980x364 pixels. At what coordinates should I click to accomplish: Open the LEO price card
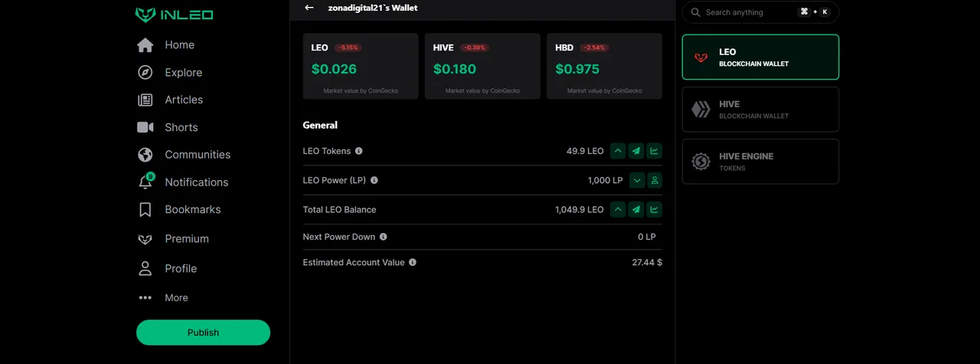(x=361, y=66)
